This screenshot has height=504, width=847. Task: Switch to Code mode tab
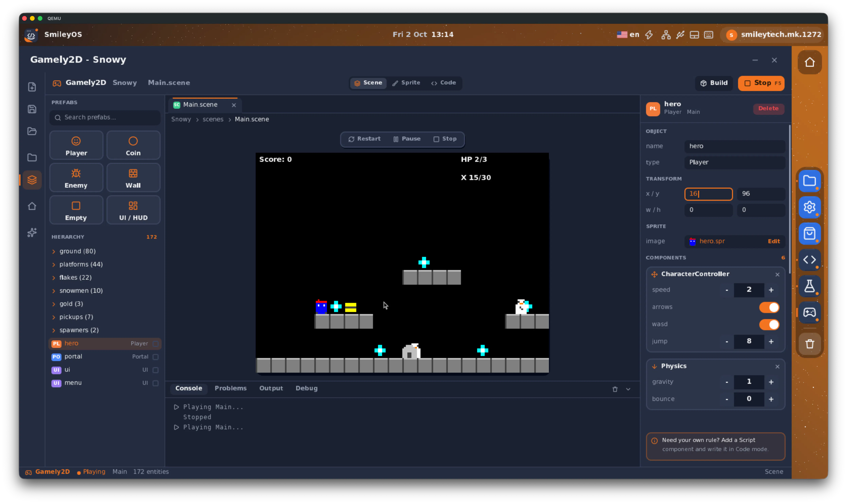(444, 83)
